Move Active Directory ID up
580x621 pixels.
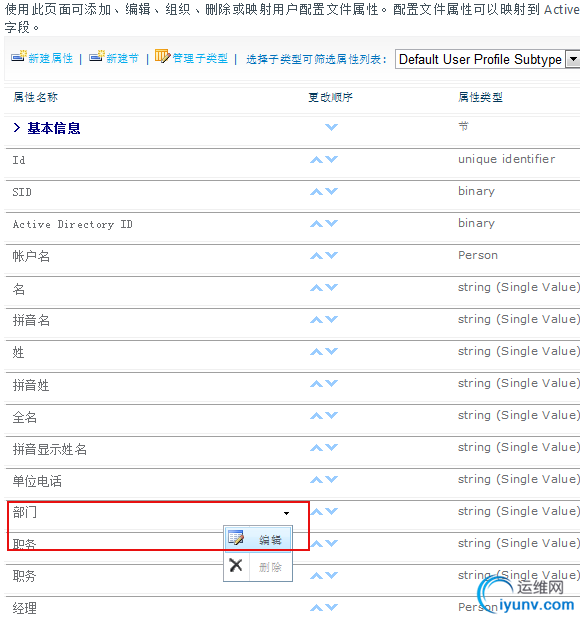point(316,224)
